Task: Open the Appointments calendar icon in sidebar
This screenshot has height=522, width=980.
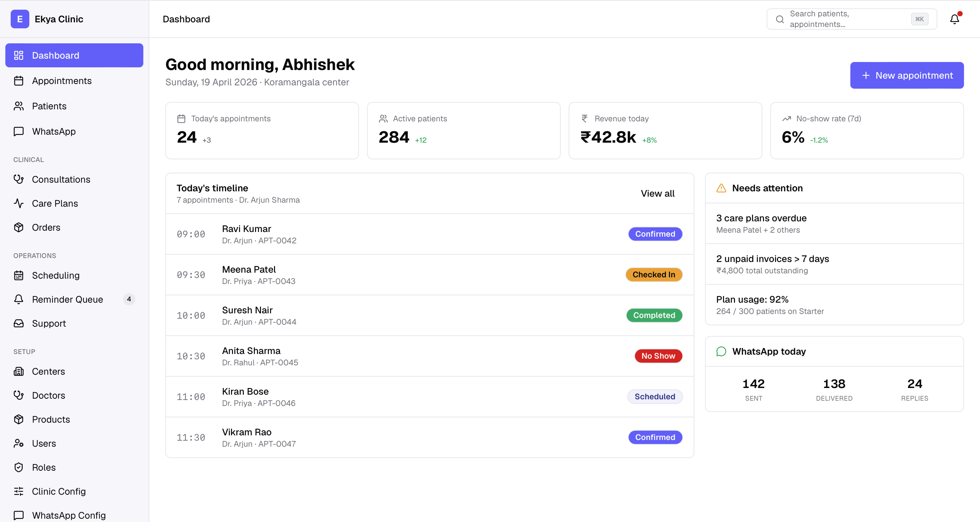Action: pos(19,80)
